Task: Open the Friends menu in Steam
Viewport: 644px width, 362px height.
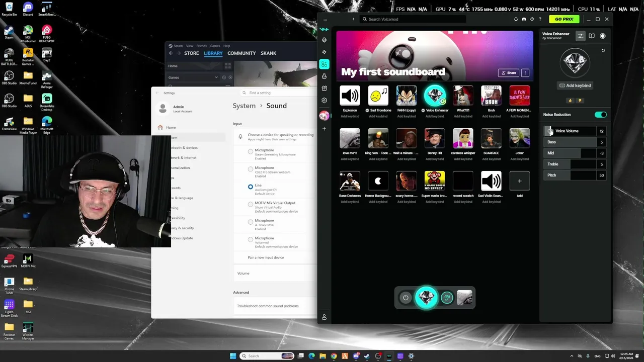Action: [x=201, y=46]
